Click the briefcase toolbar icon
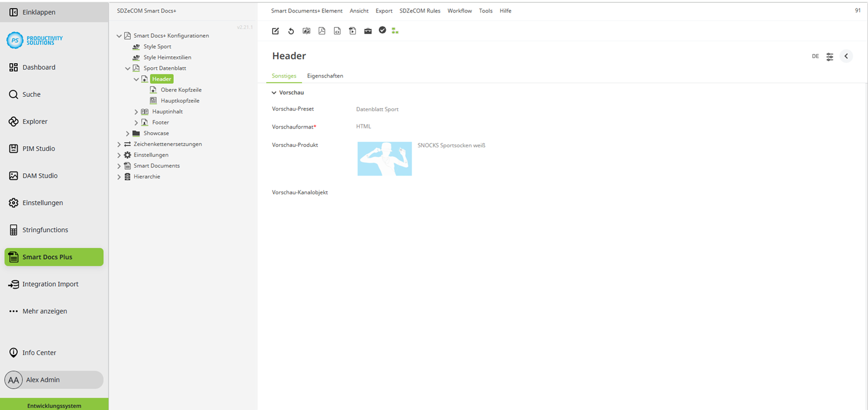The height and width of the screenshot is (410, 868). click(368, 31)
